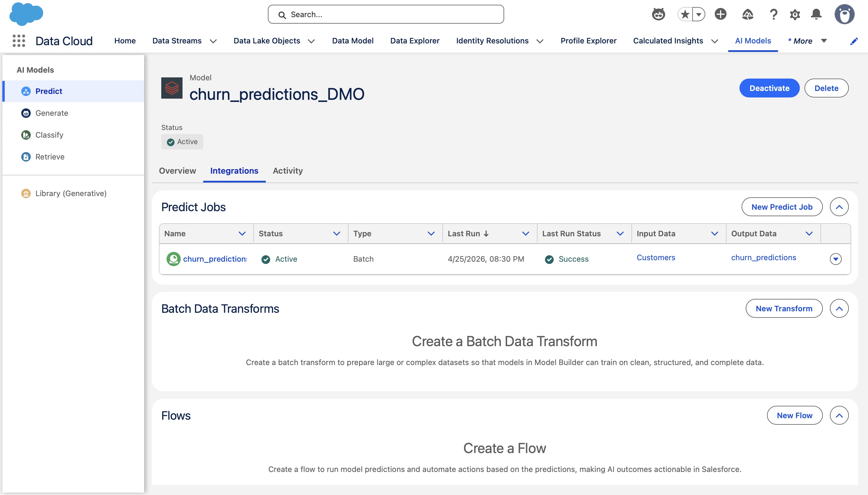The image size is (868, 495).
Task: Open the Home tab
Action: [125, 41]
